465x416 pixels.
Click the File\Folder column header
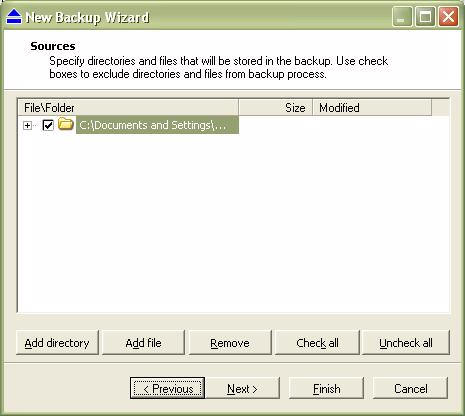[x=128, y=108]
